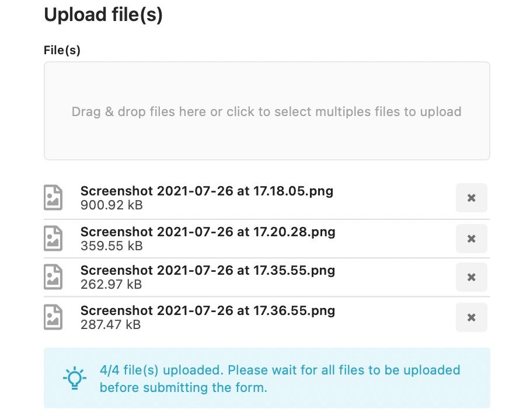Remove Screenshot 17.20.28.png with its X button
Image resolution: width=523 pixels, height=420 pixels.
point(471,239)
